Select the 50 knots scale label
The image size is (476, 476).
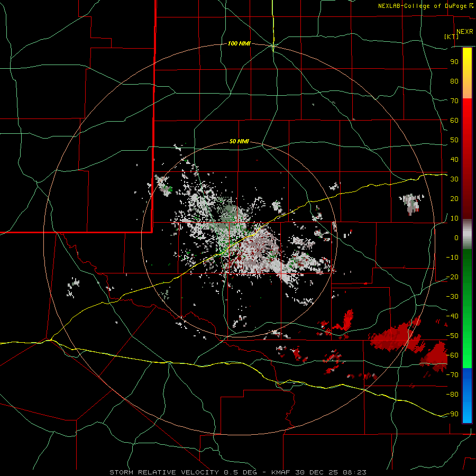454,140
